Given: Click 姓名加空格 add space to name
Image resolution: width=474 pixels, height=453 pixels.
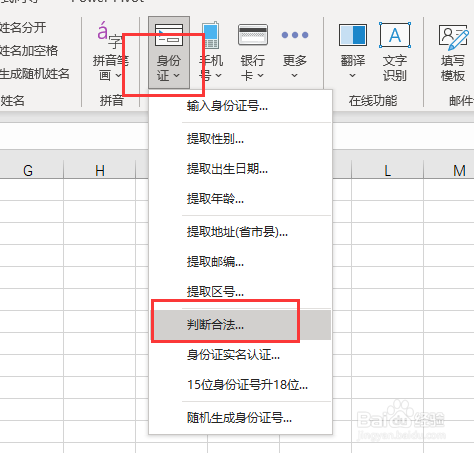Looking at the screenshot, I should 29,51.
